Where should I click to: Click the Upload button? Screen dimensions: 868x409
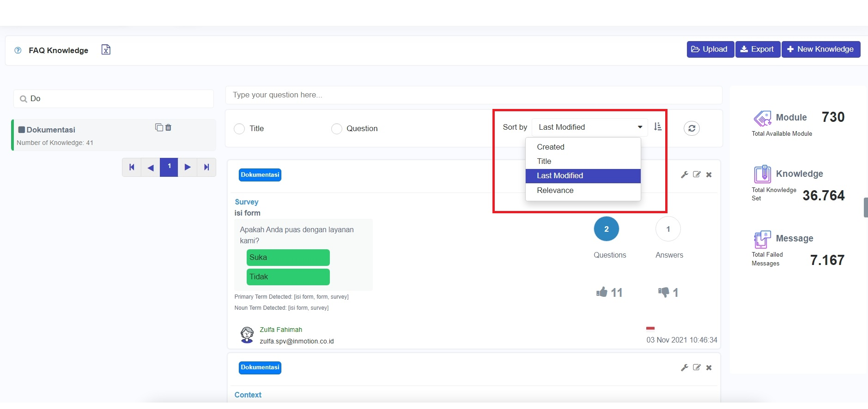coord(710,49)
